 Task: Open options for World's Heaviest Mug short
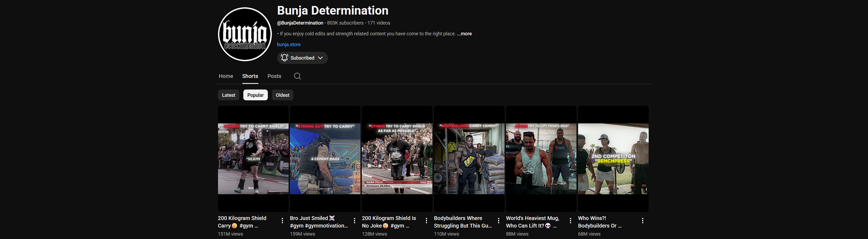click(x=570, y=221)
